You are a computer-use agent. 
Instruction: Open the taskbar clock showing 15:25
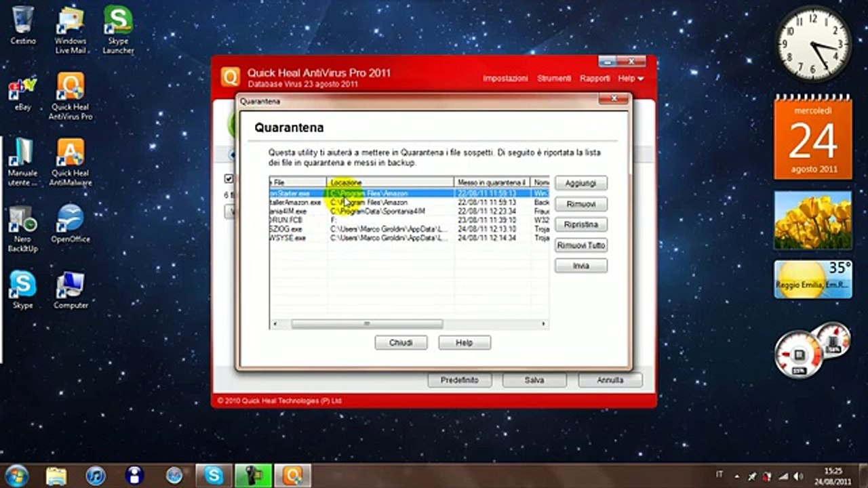[x=833, y=476]
